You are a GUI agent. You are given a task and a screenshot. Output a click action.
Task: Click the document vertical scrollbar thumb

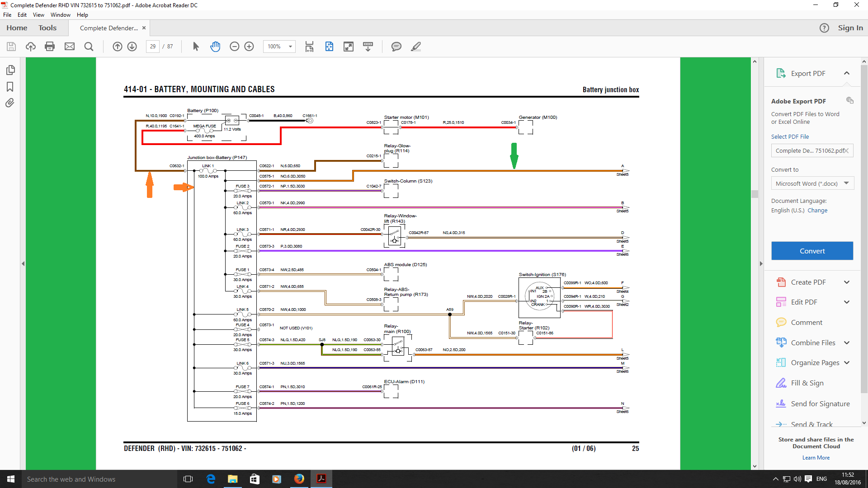click(x=755, y=194)
